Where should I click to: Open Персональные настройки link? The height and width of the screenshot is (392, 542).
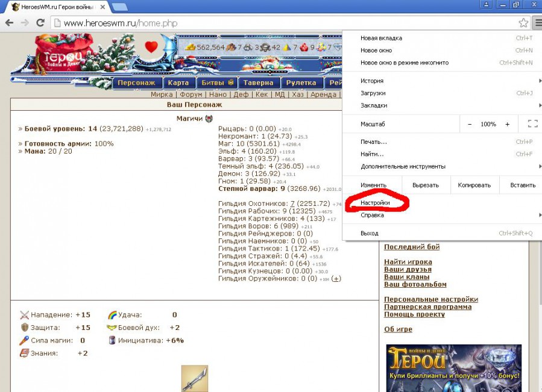point(431,299)
